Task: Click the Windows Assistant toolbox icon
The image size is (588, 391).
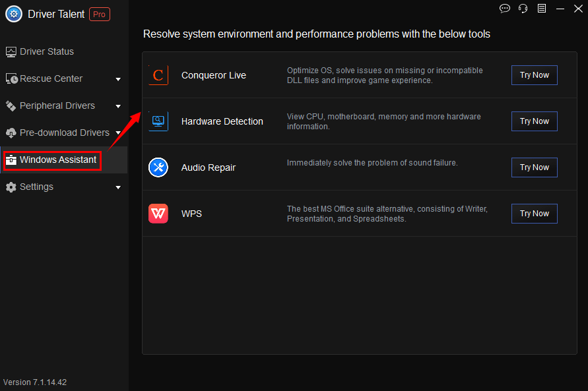Action: click(x=11, y=160)
